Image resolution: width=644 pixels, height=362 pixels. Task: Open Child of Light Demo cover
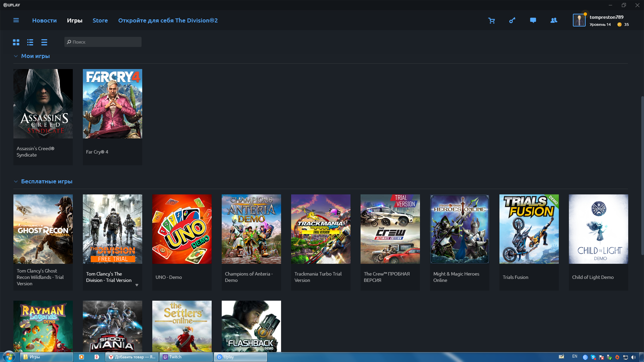[598, 229]
